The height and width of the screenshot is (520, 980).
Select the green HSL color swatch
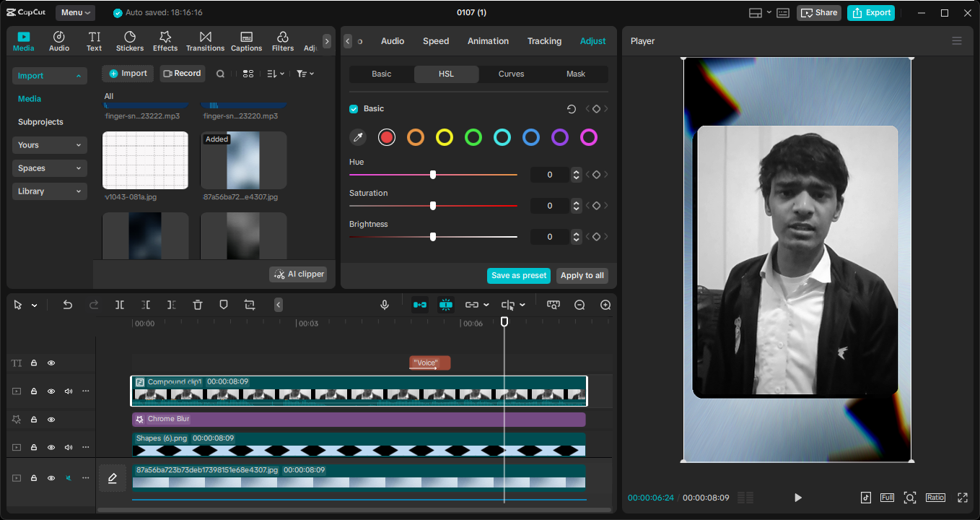click(x=473, y=137)
